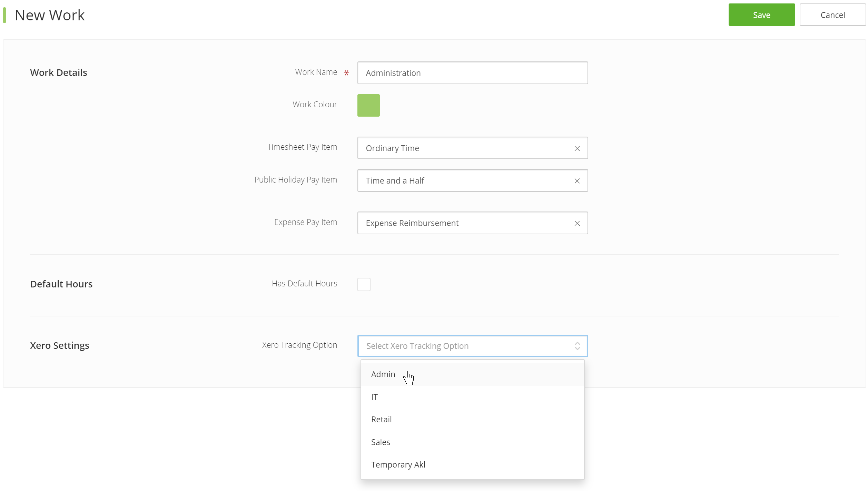This screenshot has height=491, width=868.
Task: Open the green Work Colour swatch
Action: click(368, 105)
